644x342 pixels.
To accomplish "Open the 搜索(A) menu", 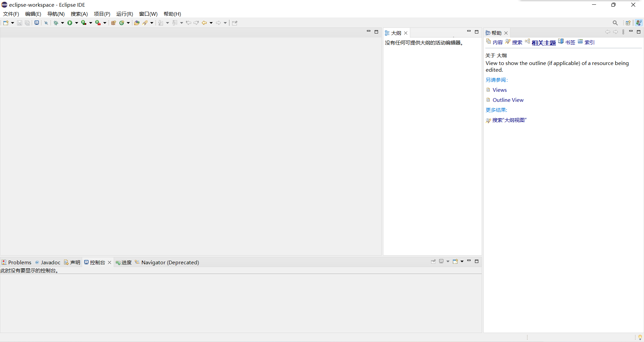I will (x=79, y=14).
